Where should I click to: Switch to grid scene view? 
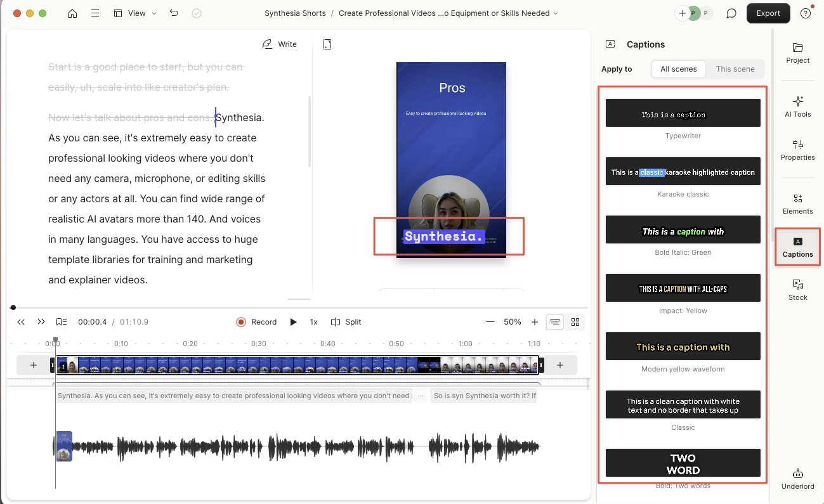coord(575,322)
